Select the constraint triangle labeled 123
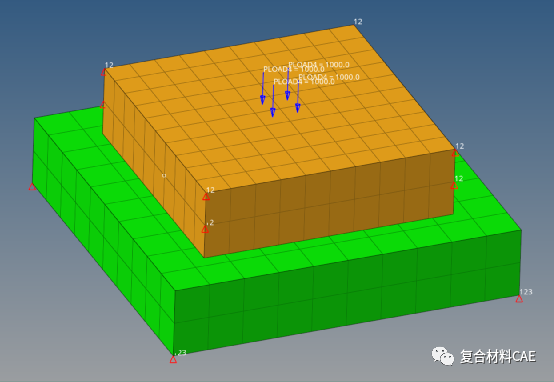 click(519, 299)
